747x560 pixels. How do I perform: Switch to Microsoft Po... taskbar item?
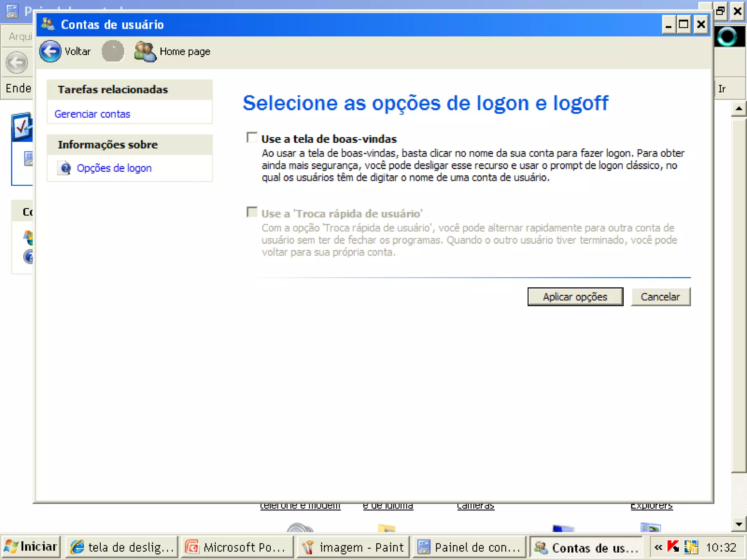[238, 547]
